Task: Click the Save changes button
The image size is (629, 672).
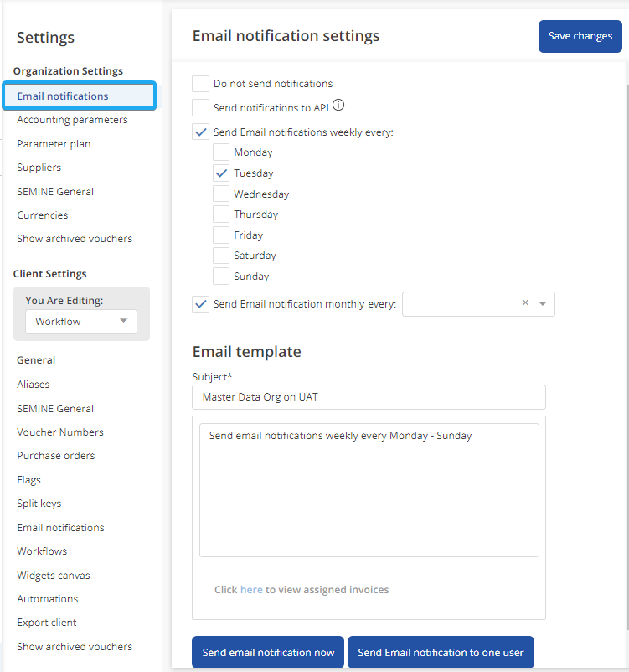Action: point(580,36)
